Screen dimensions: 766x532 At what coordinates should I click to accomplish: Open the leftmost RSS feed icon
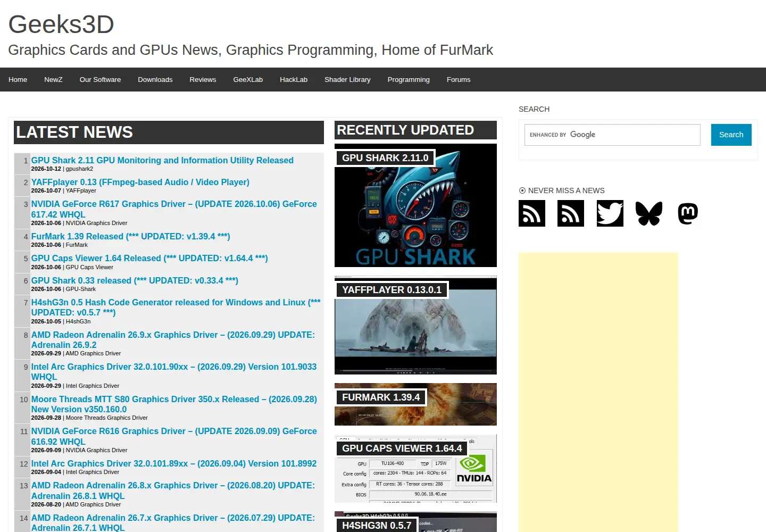(x=532, y=213)
